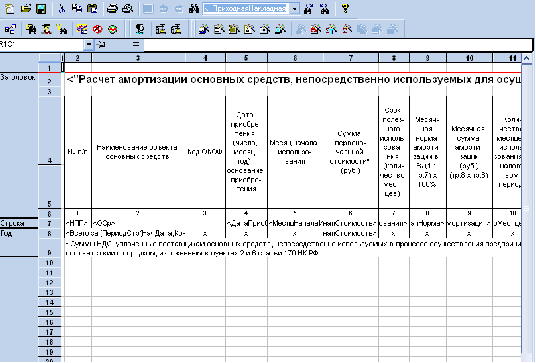Click the Cut scissors icon
The height and width of the screenshot is (363, 536).
(62, 9)
